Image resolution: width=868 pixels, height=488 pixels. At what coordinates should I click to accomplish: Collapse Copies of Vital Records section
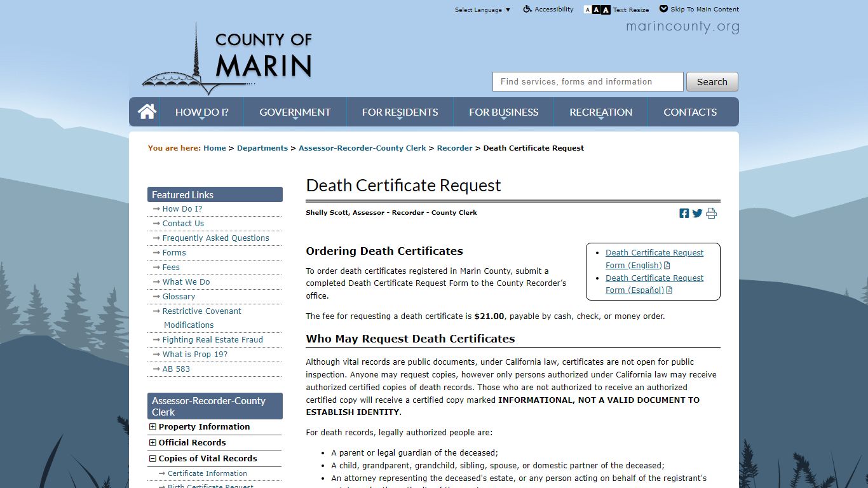203,459
